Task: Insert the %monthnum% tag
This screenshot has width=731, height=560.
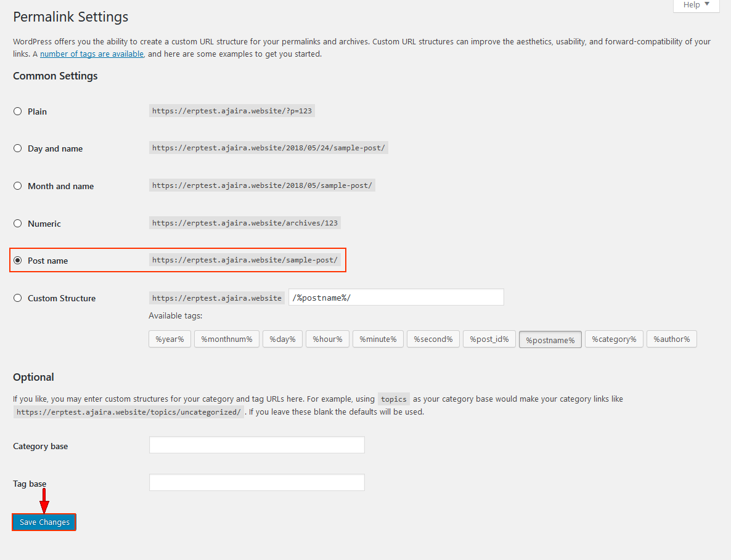Action: [227, 339]
